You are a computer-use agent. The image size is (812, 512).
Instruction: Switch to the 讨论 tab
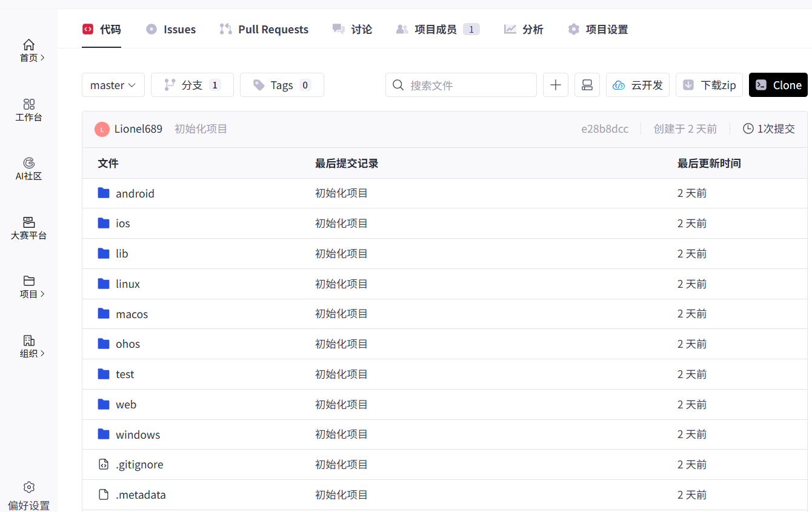pos(353,29)
